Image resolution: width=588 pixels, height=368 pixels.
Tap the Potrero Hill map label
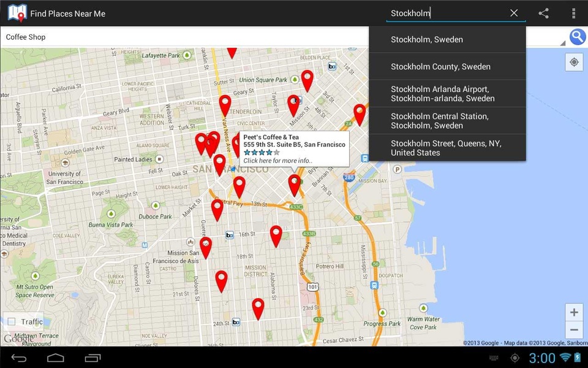click(x=330, y=266)
